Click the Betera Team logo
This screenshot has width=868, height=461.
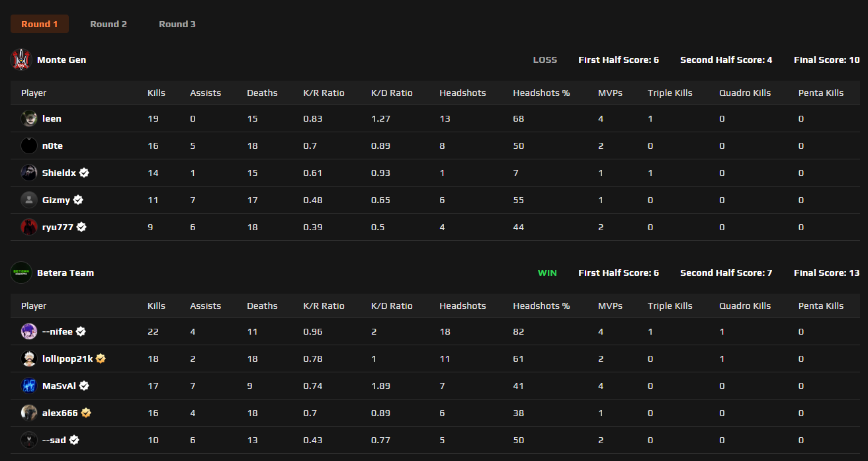coord(21,272)
